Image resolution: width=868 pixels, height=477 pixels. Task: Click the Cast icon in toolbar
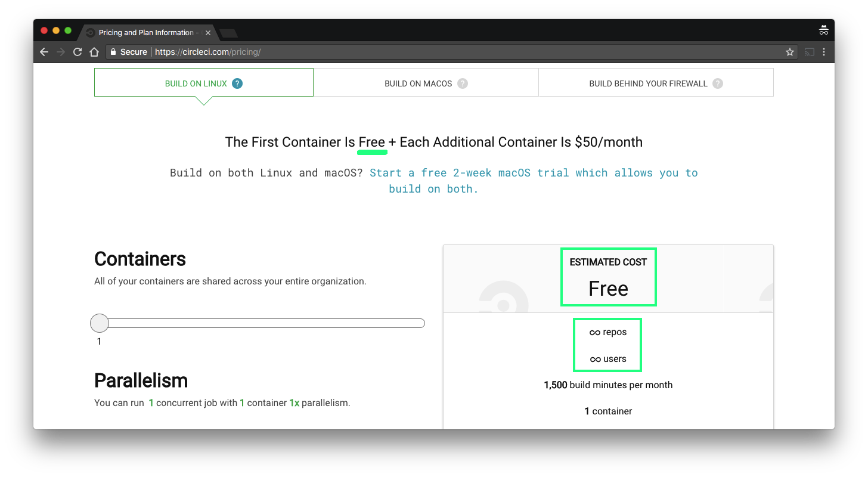[x=809, y=52]
